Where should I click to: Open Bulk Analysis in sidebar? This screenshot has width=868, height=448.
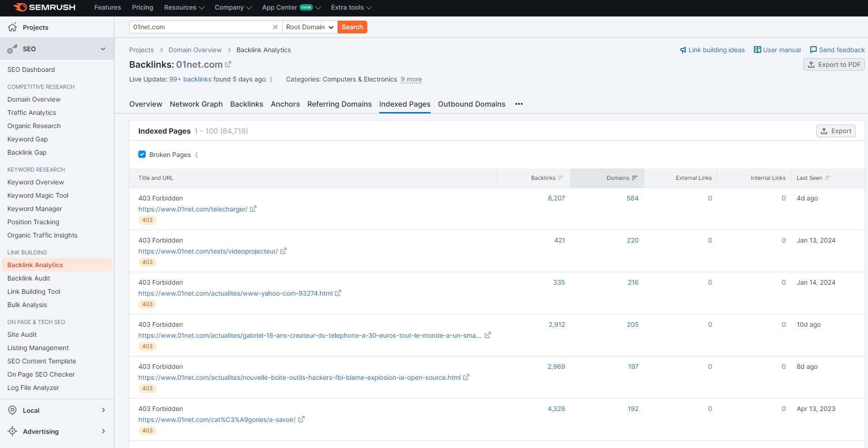coord(27,305)
